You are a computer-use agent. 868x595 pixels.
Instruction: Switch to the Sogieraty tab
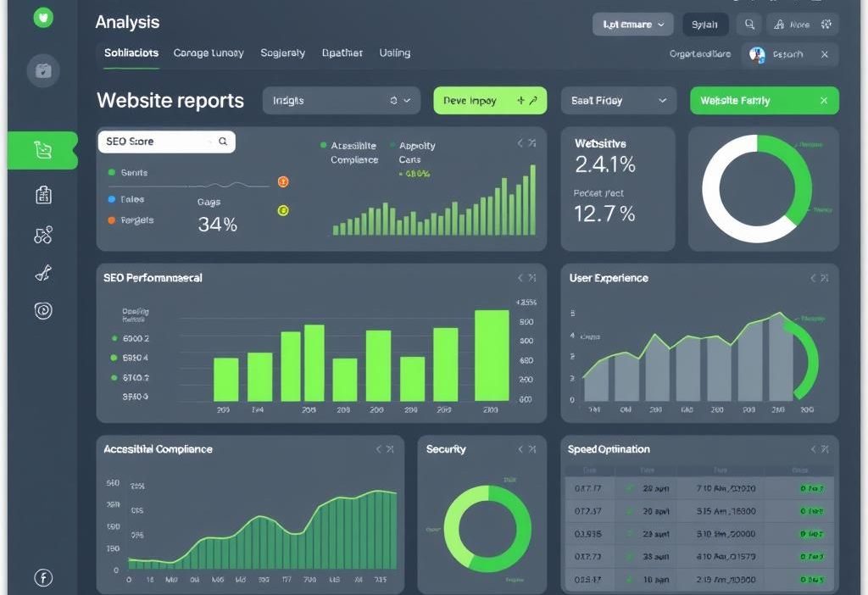coord(282,53)
